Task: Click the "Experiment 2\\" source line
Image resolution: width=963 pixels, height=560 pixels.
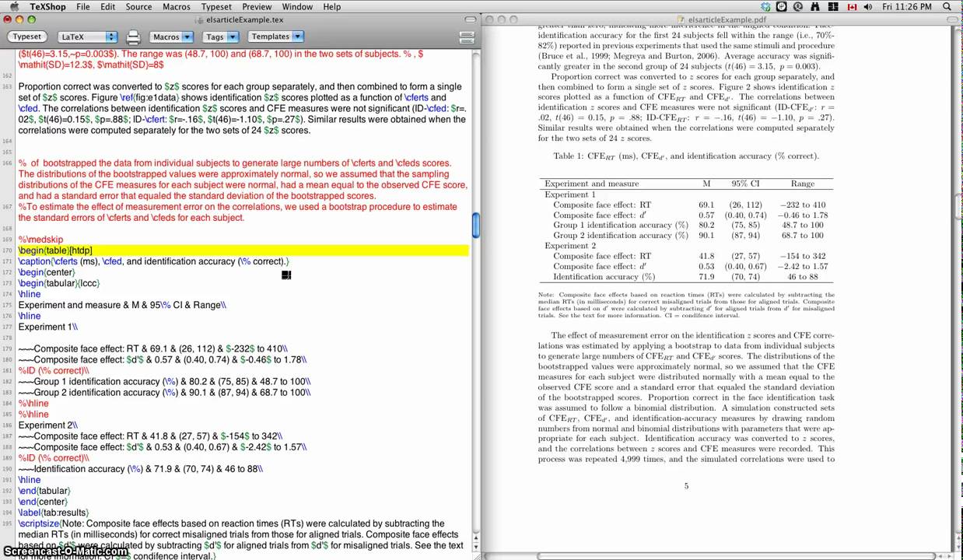Action: (x=48, y=425)
